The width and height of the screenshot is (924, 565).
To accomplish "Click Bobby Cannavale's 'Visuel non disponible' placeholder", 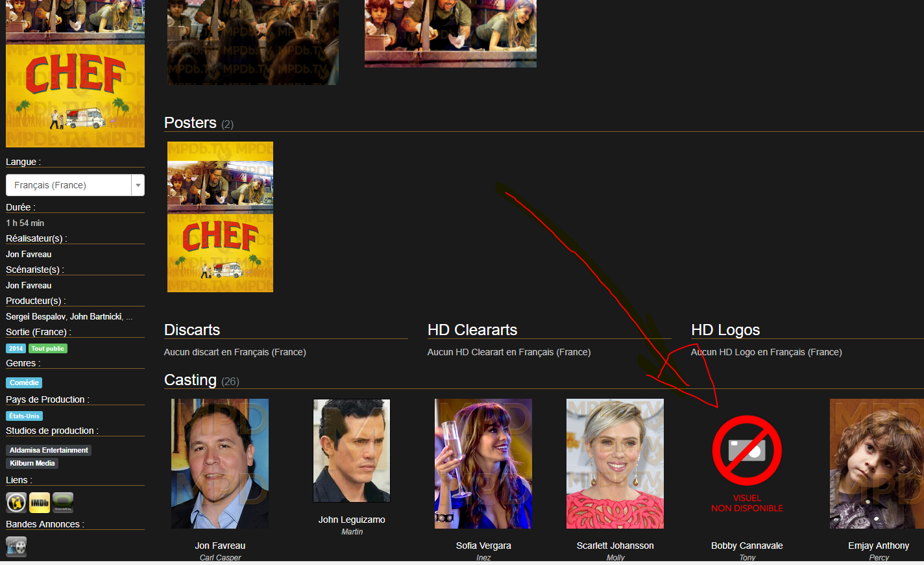I will 747,464.
